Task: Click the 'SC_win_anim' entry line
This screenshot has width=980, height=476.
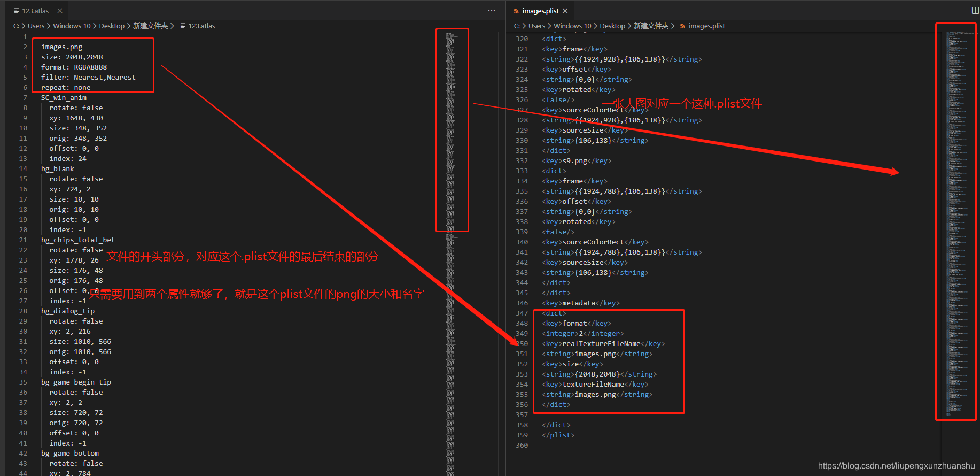Action: 64,97
